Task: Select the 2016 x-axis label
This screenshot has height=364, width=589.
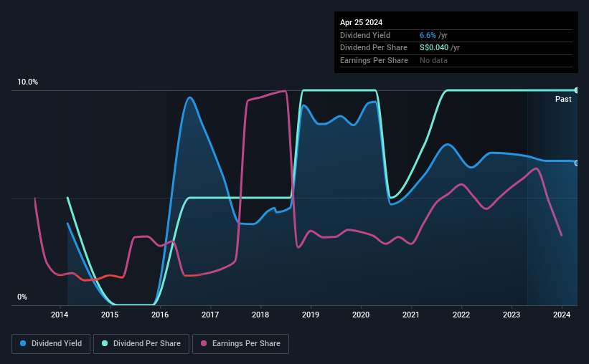Action: (160, 315)
